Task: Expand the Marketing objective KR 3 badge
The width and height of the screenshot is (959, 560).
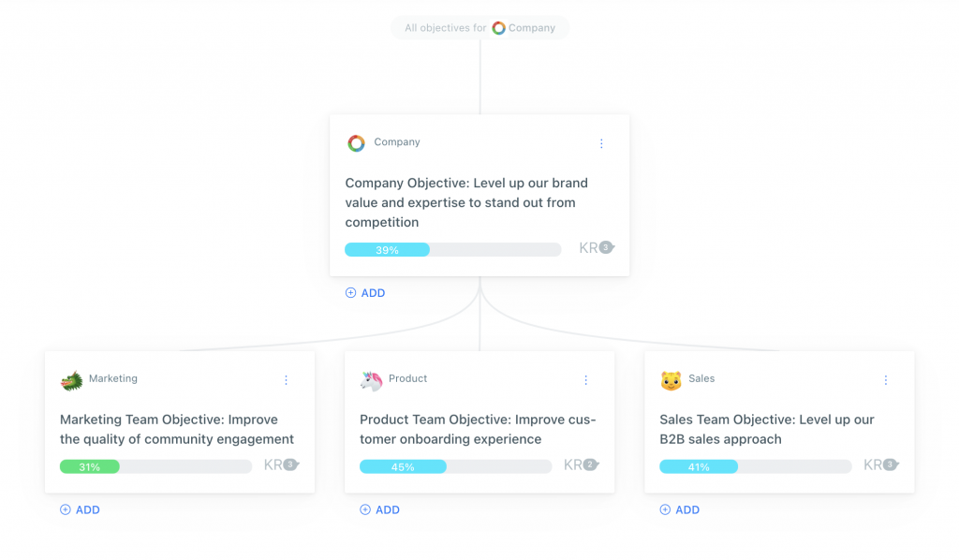Action: 281,464
